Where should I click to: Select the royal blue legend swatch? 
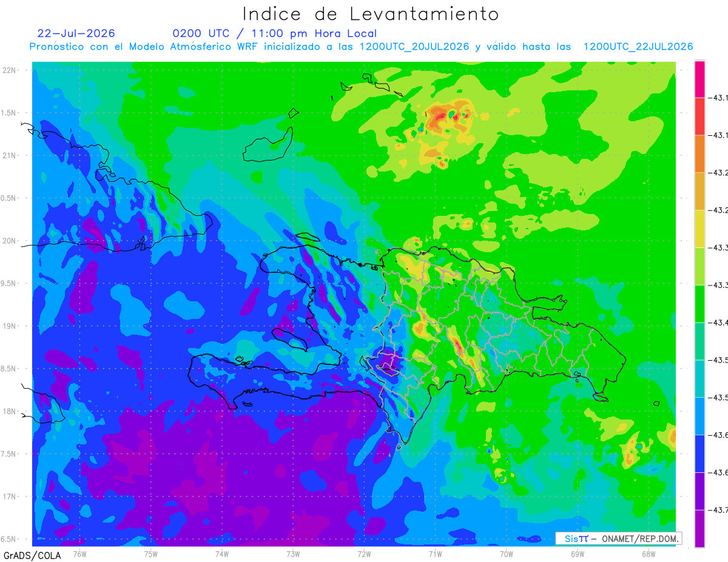pyautogui.click(x=699, y=453)
